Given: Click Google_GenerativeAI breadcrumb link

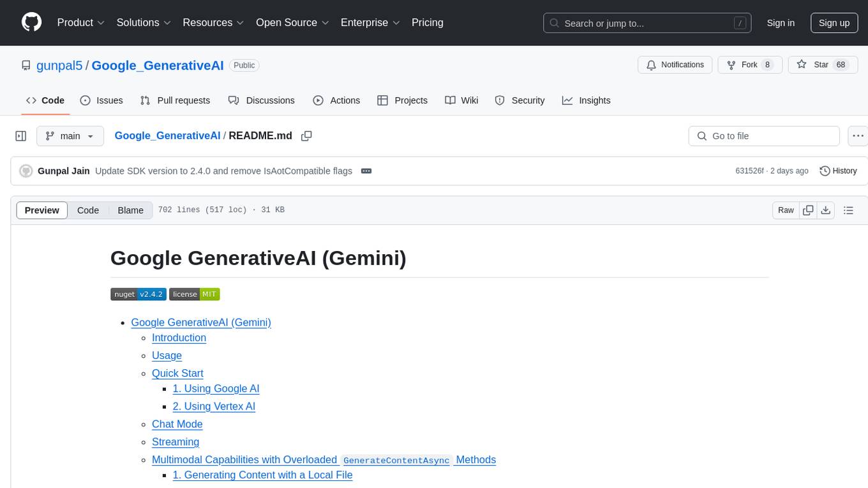Looking at the screenshot, I should [167, 135].
